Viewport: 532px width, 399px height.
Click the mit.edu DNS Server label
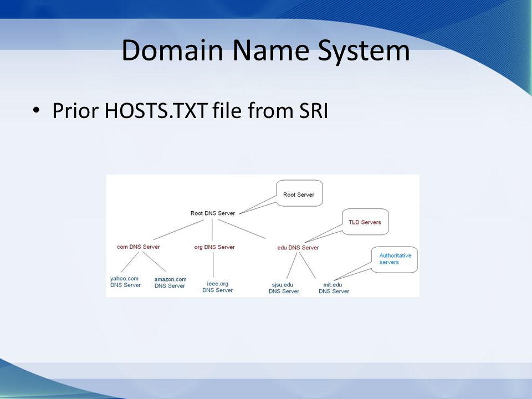tap(334, 288)
